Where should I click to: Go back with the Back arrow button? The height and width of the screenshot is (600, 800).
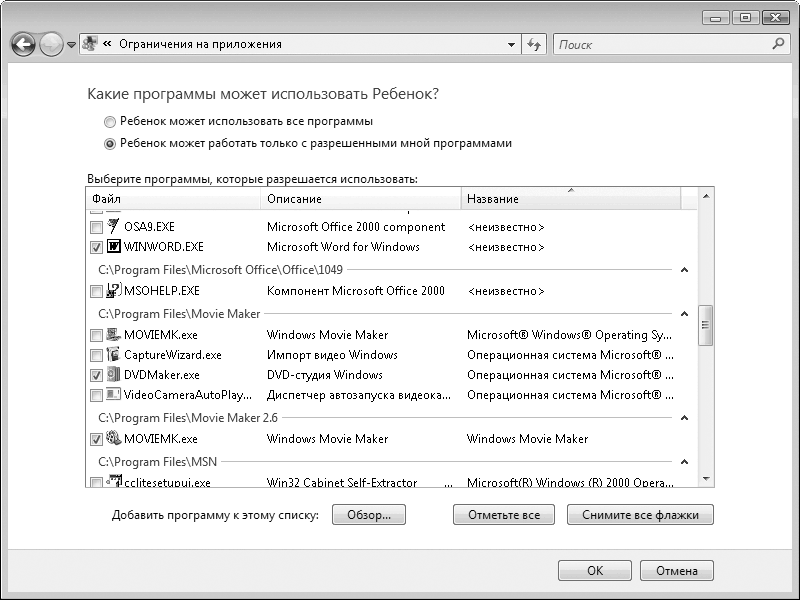click(x=23, y=45)
